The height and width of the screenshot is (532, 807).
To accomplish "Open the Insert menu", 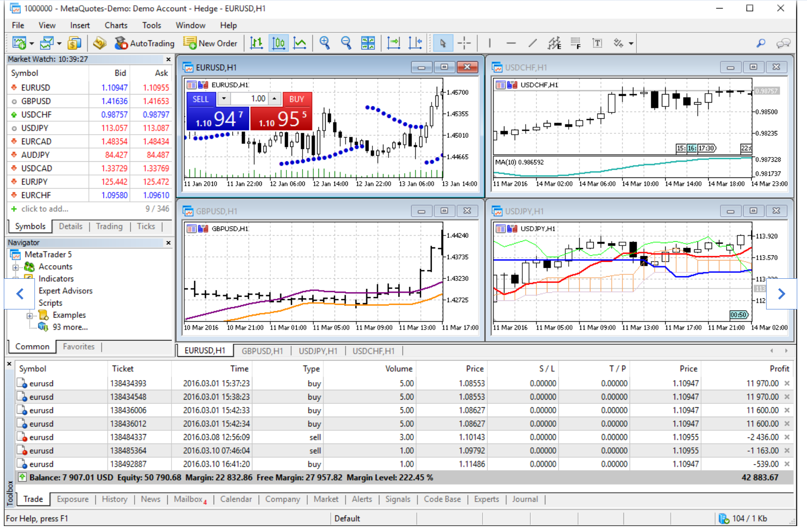I will (x=80, y=26).
